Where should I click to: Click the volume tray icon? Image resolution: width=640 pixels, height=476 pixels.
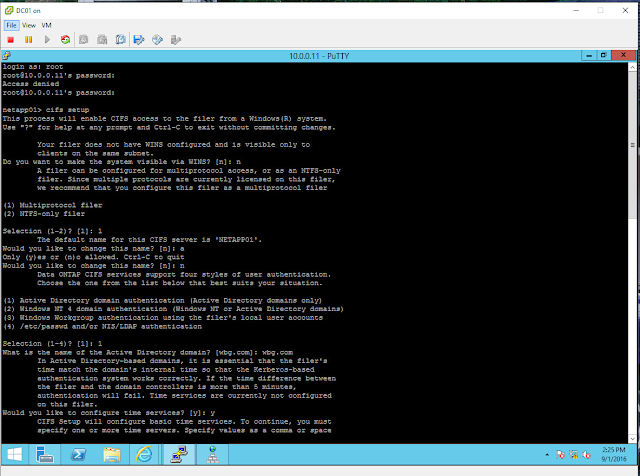(x=587, y=454)
